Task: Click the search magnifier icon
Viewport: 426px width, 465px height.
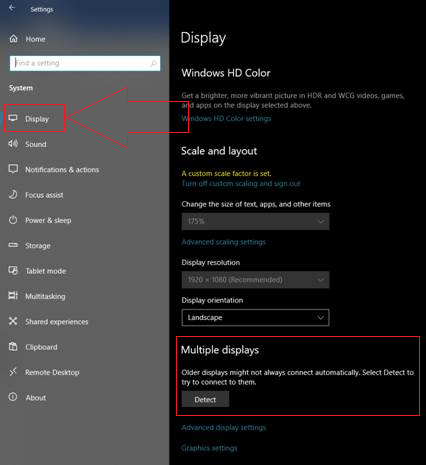Action: pyautogui.click(x=153, y=63)
